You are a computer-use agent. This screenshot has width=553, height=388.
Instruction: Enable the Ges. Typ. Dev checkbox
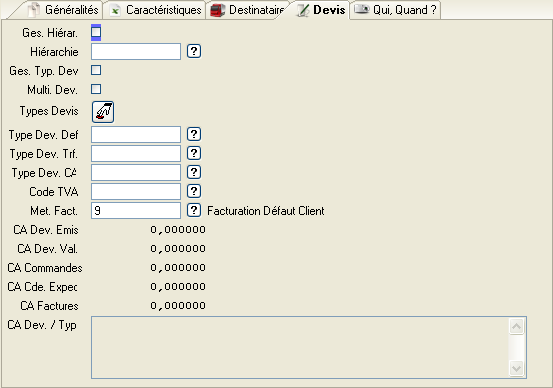click(96, 70)
